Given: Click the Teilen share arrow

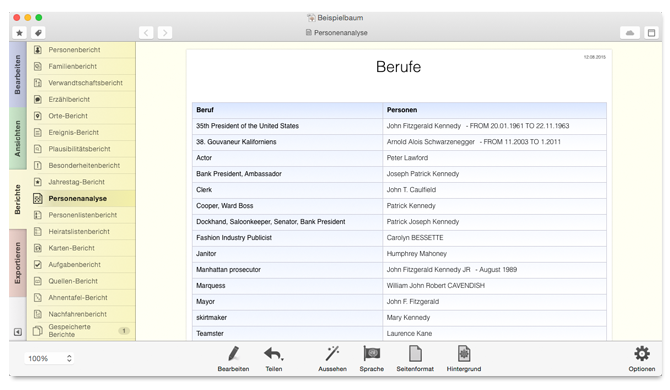Looking at the screenshot, I should point(273,358).
